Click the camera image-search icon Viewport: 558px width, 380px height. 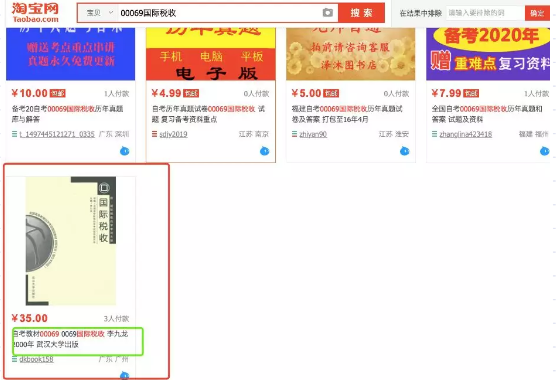(x=328, y=13)
